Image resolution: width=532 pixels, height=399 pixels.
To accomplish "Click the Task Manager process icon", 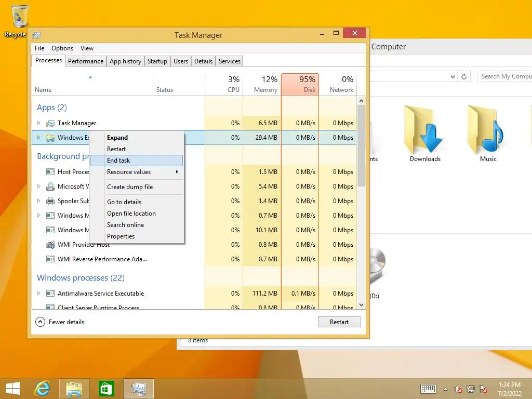I will (x=50, y=123).
